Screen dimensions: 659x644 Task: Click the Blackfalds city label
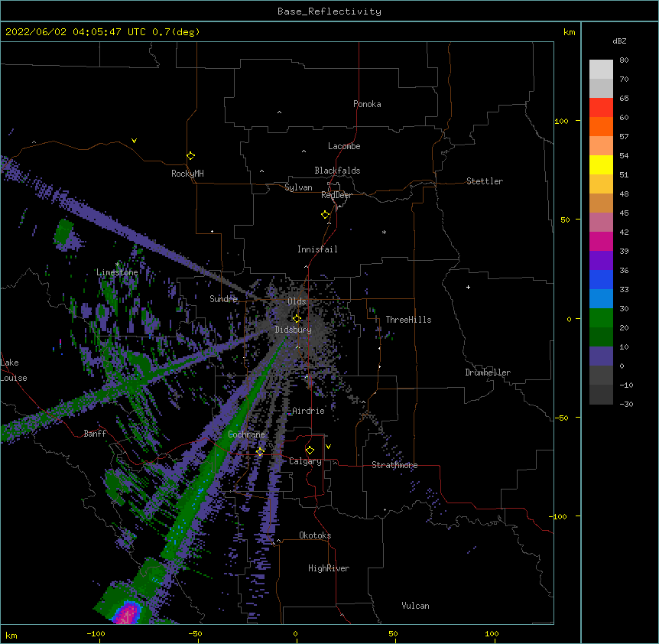point(337,171)
